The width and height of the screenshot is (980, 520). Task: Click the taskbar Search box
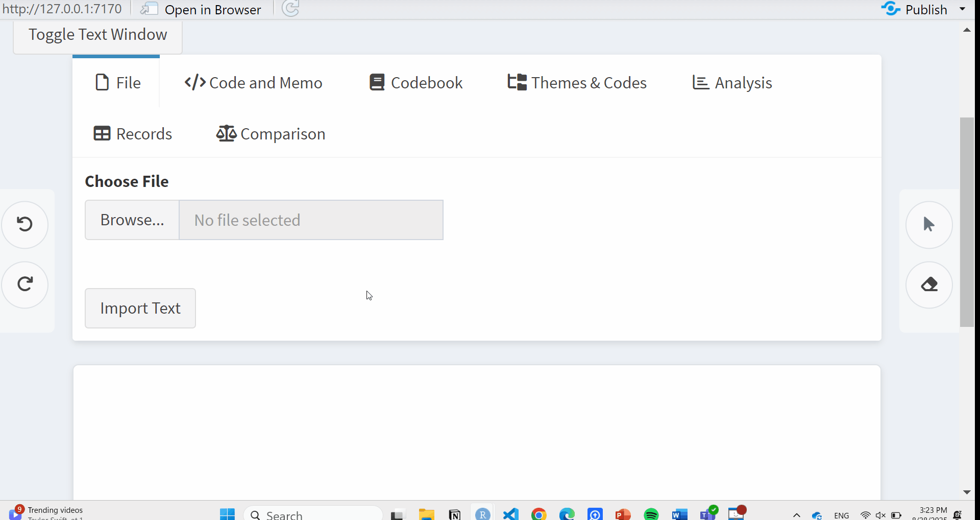pos(313,514)
